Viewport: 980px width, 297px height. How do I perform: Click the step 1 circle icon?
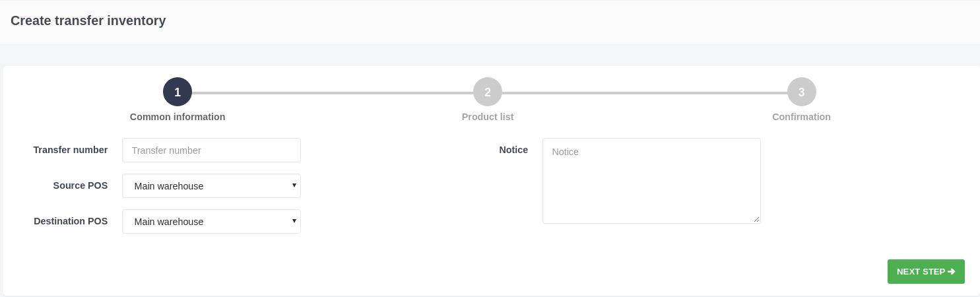178,92
